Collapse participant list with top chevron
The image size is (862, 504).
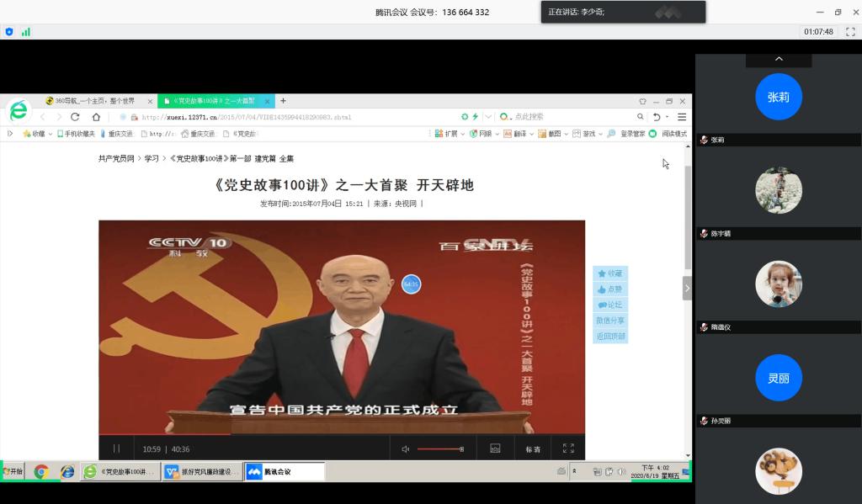click(x=779, y=59)
